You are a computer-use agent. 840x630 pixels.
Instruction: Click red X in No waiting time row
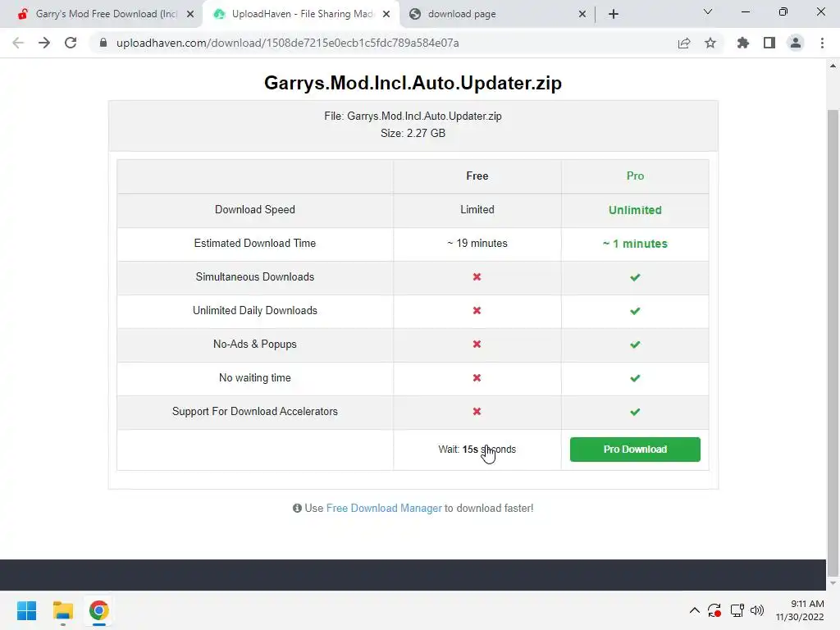477,377
